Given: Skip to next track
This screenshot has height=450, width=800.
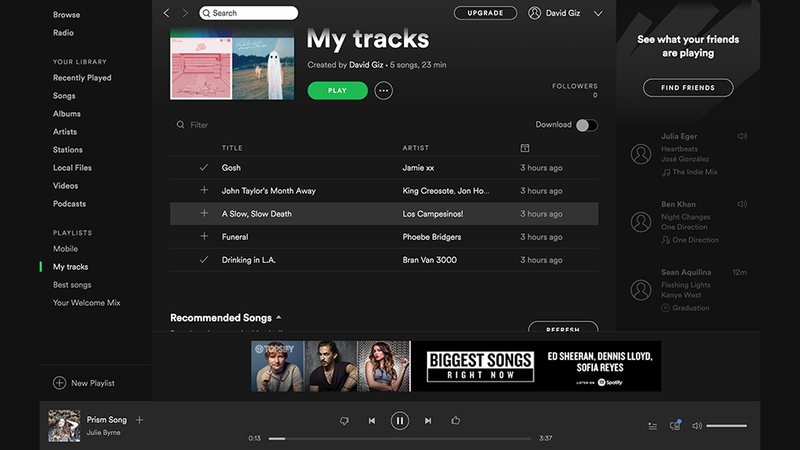Looking at the screenshot, I should (x=428, y=421).
